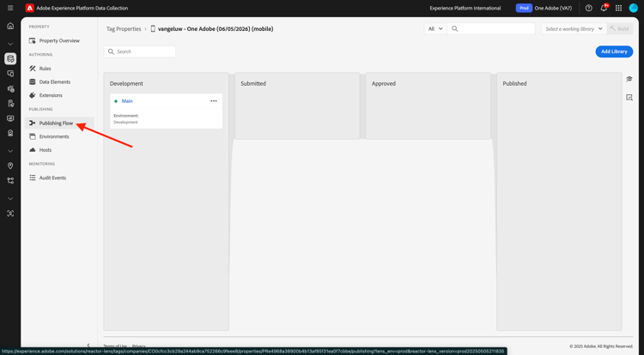Collapse the left sidebar chevron at bottom
The height and width of the screenshot is (355, 644).
point(88,346)
